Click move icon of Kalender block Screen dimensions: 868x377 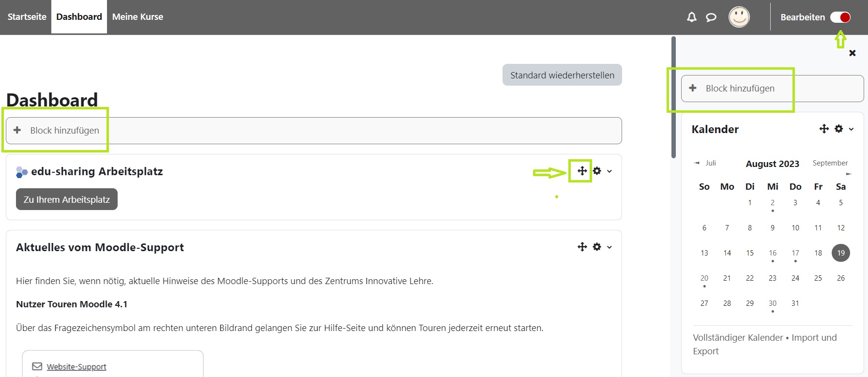pyautogui.click(x=823, y=129)
